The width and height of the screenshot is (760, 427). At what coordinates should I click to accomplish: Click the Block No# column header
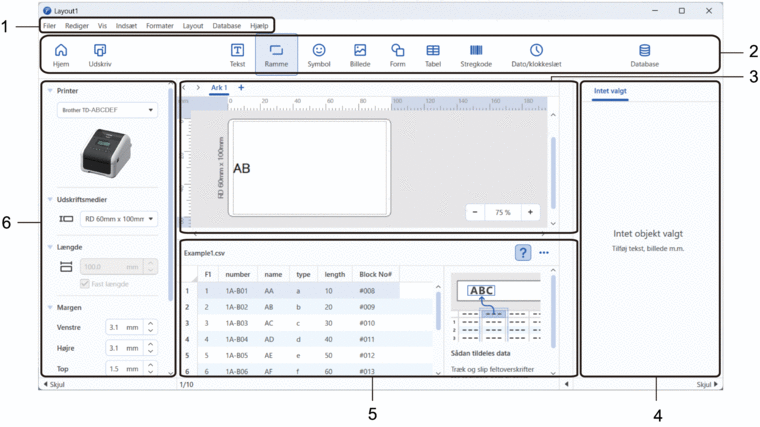375,274
